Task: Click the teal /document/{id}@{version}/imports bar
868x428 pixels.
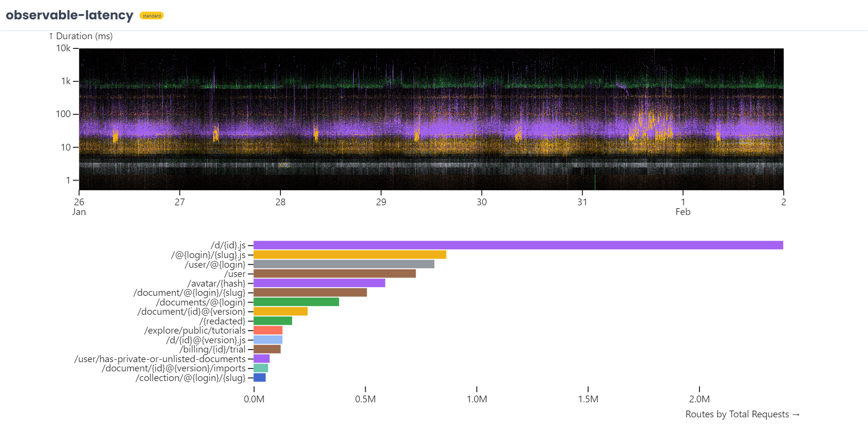Action: 261,368
